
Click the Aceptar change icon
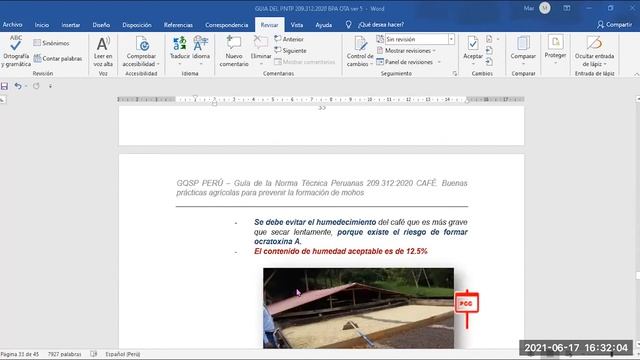tap(473, 44)
